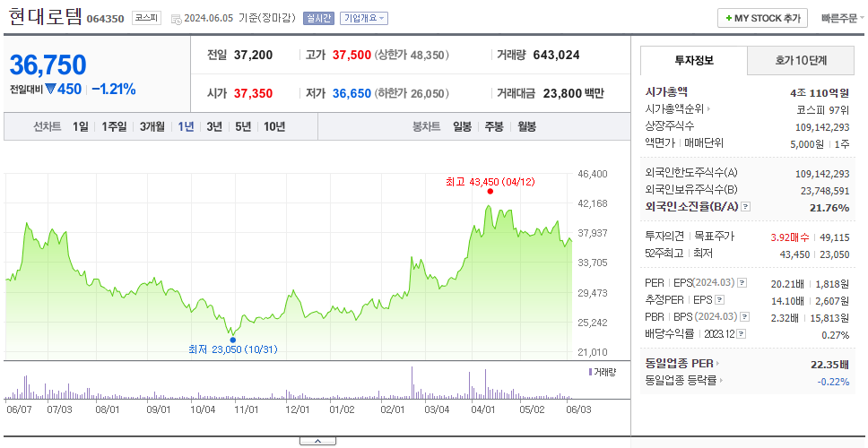Viewport: 868px width, 448px height.
Task: Click the 시가 value 37,350
Action: [x=253, y=93]
